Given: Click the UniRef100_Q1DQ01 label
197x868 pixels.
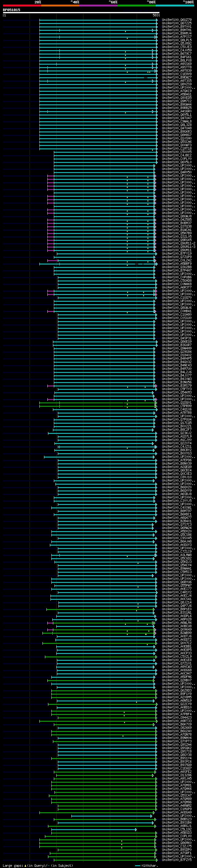Looking at the screenshot, I should (x=176, y=403).
